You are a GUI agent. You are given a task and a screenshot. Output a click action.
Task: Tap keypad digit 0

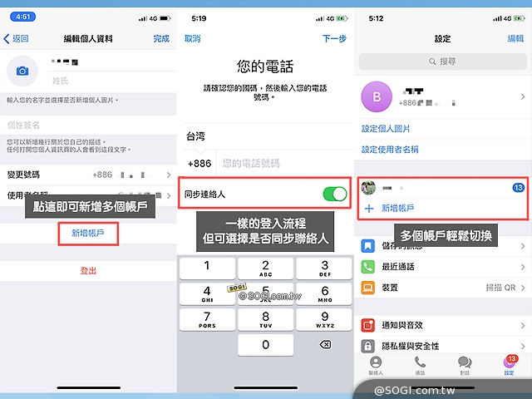click(x=265, y=345)
